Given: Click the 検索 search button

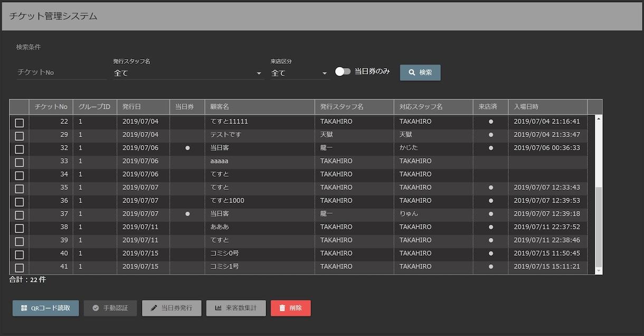Looking at the screenshot, I should [x=420, y=72].
